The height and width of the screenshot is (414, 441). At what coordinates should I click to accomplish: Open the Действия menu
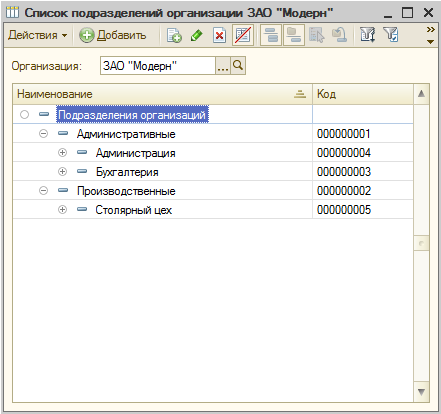[x=38, y=35]
